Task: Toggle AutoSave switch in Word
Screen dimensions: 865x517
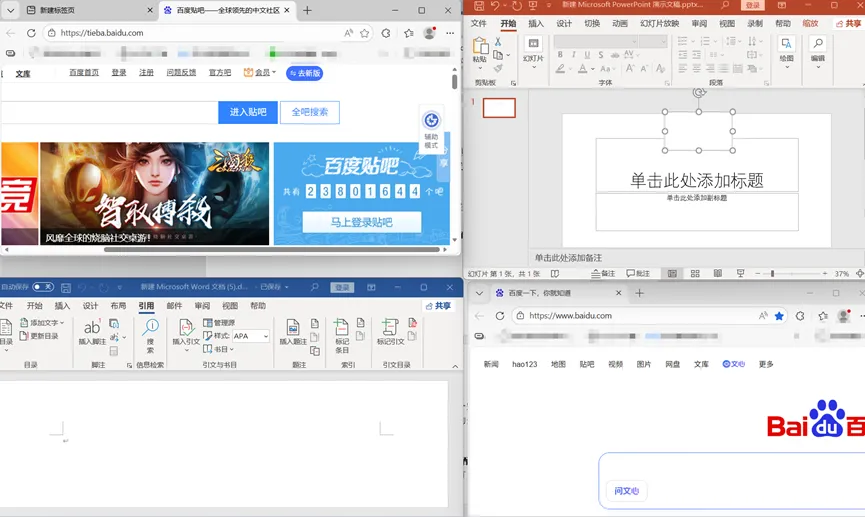Action: (42, 287)
